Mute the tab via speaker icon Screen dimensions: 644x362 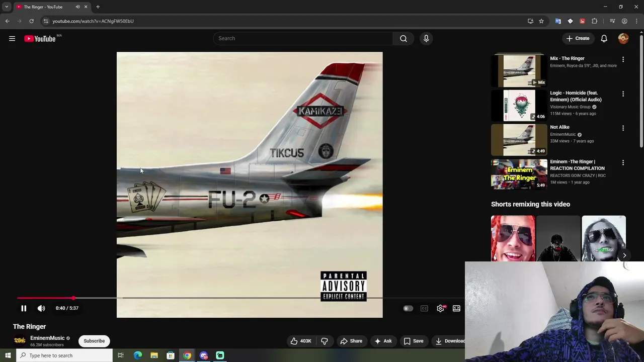pyautogui.click(x=77, y=7)
